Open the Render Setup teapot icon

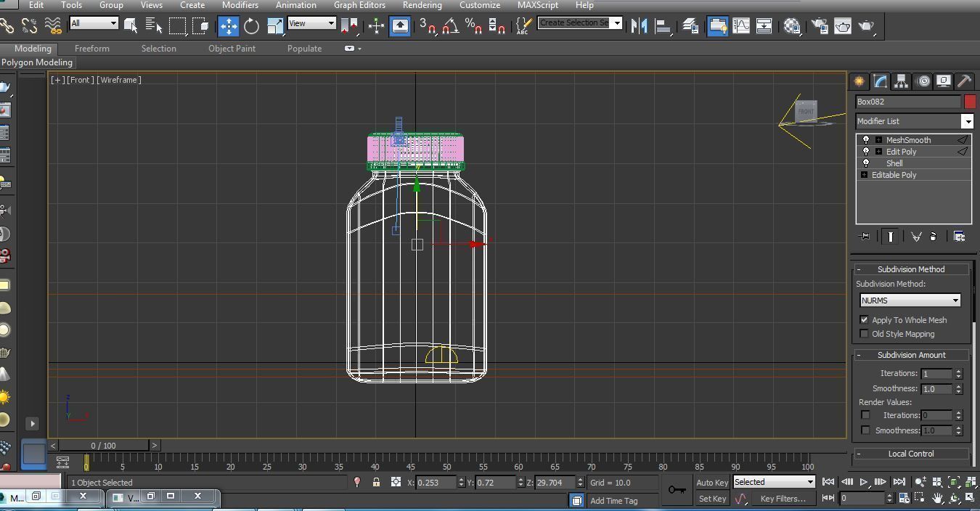click(x=820, y=26)
